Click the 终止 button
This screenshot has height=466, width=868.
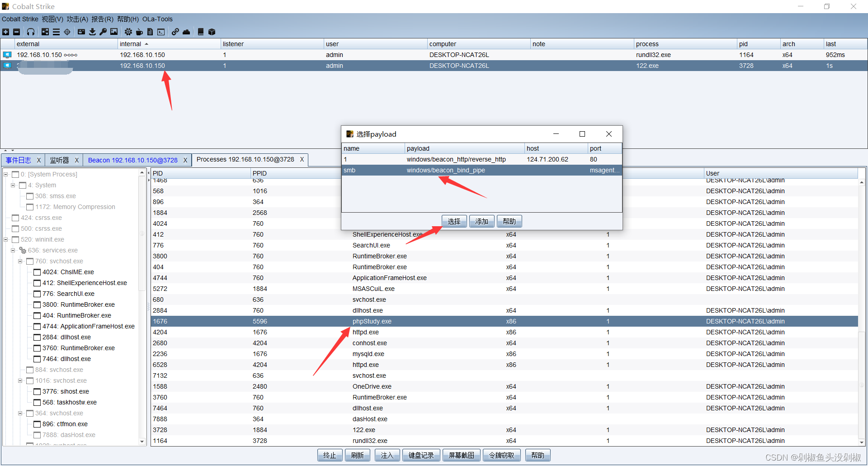pos(330,455)
